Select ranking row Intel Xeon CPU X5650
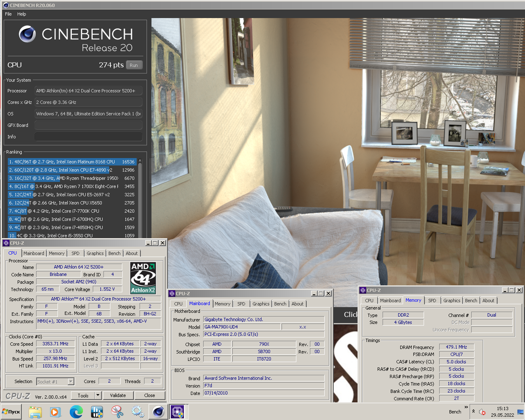Image resolution: width=525 pixels, height=420 pixels. pyautogui.click(x=71, y=203)
